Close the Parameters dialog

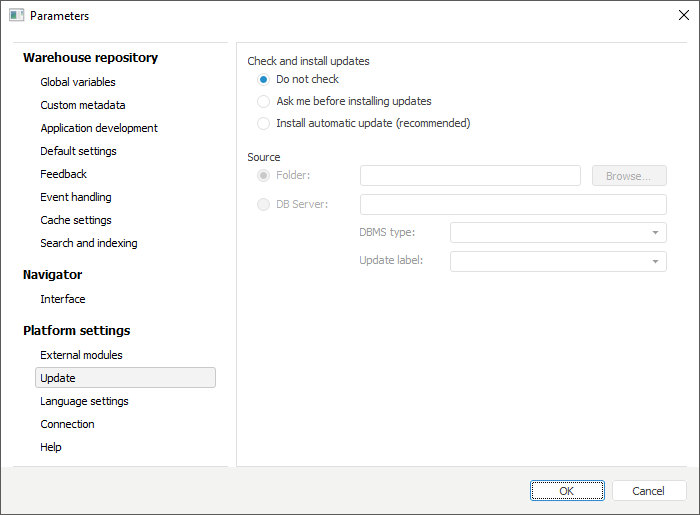[684, 15]
